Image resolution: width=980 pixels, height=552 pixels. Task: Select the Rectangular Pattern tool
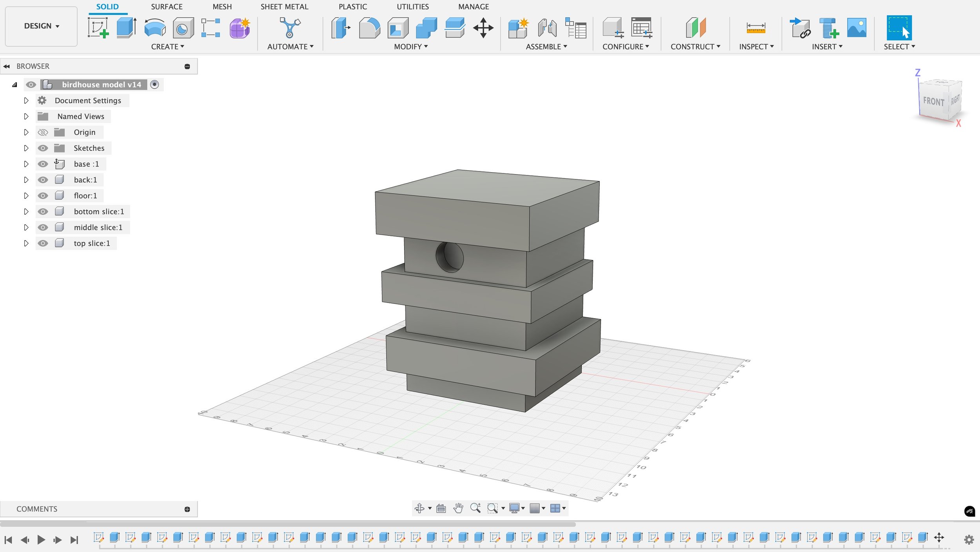[x=211, y=28]
